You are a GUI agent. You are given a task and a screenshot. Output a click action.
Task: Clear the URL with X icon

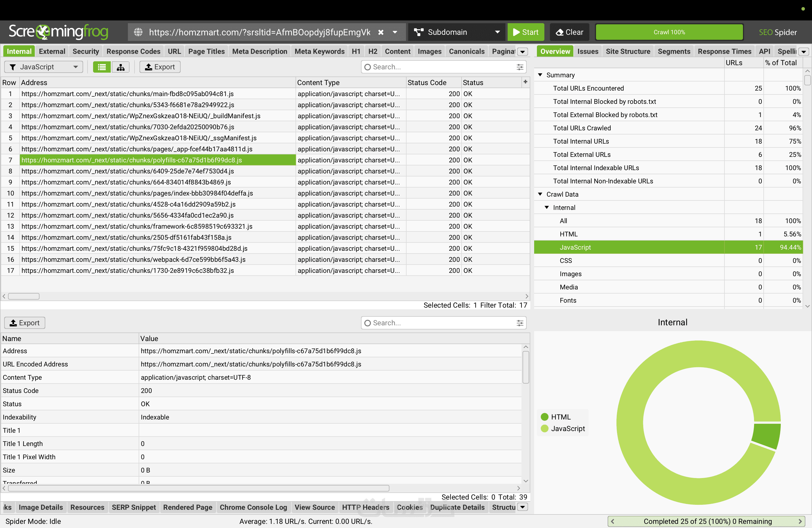click(x=381, y=32)
